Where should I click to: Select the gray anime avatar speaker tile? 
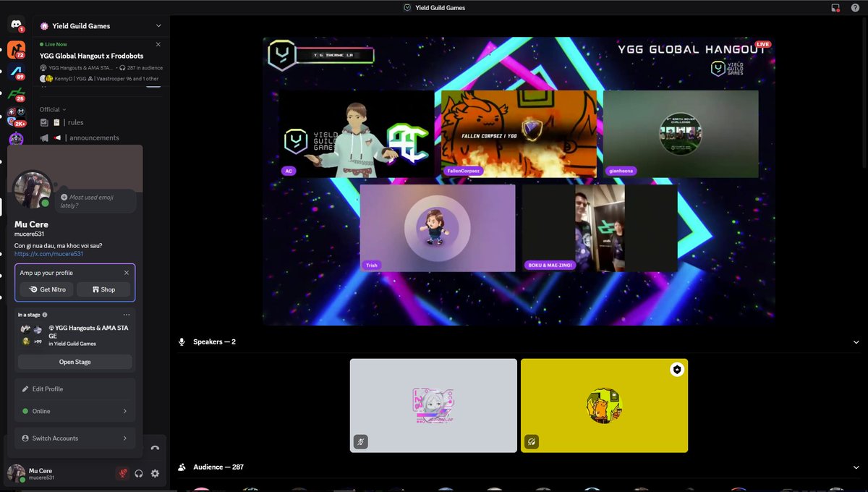pos(433,405)
